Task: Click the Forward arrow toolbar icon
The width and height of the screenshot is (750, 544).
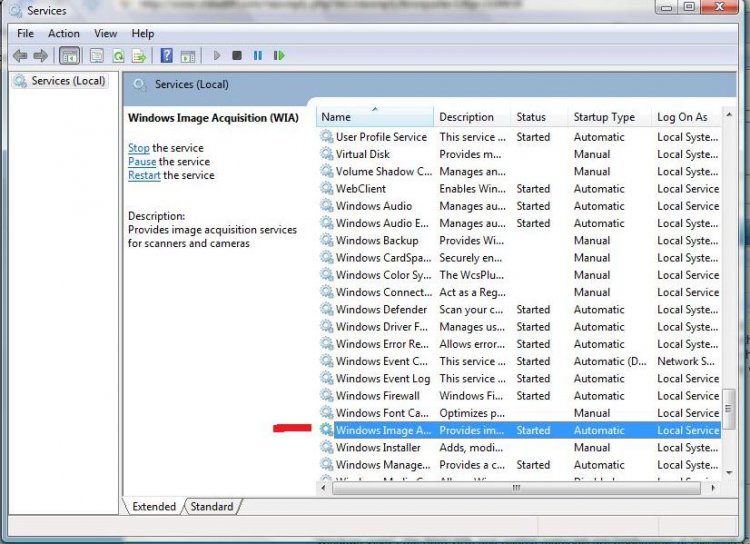Action: [41, 56]
